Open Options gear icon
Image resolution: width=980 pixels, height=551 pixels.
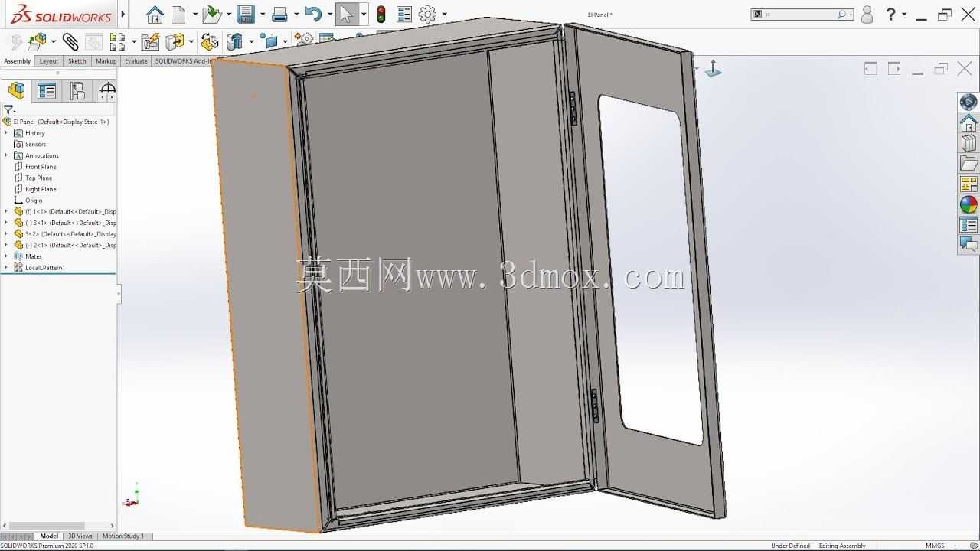pyautogui.click(x=427, y=14)
